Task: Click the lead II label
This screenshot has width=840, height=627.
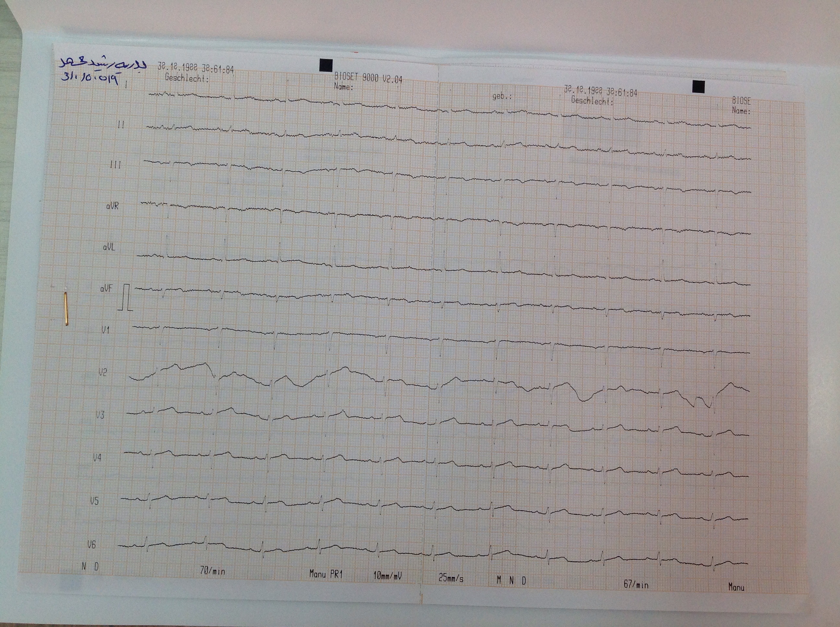Action: (121, 124)
